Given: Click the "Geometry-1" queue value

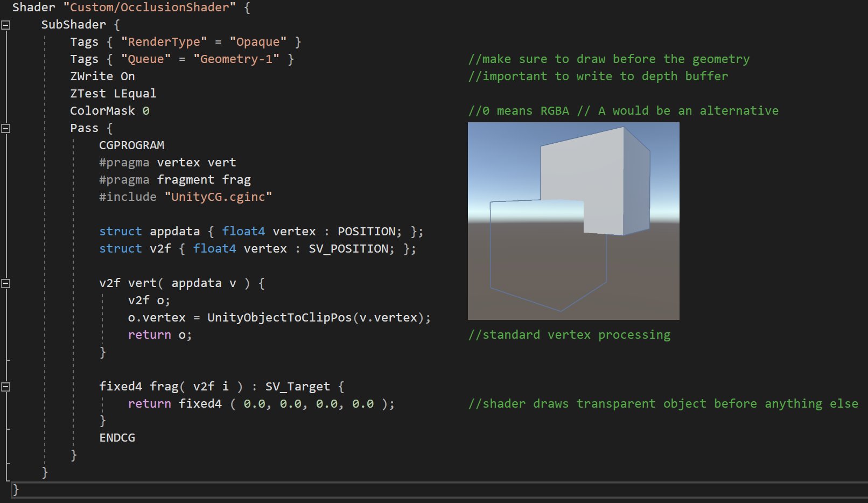Looking at the screenshot, I should click(x=236, y=59).
